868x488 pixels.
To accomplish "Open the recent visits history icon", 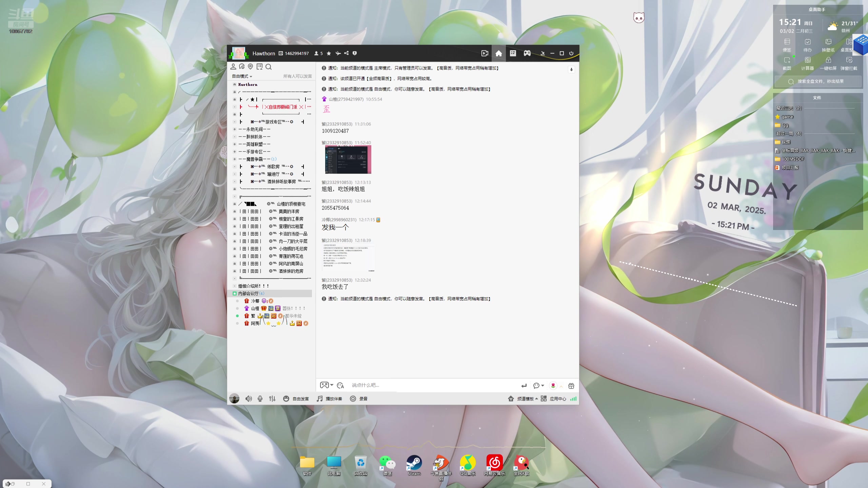I will click(x=242, y=66).
